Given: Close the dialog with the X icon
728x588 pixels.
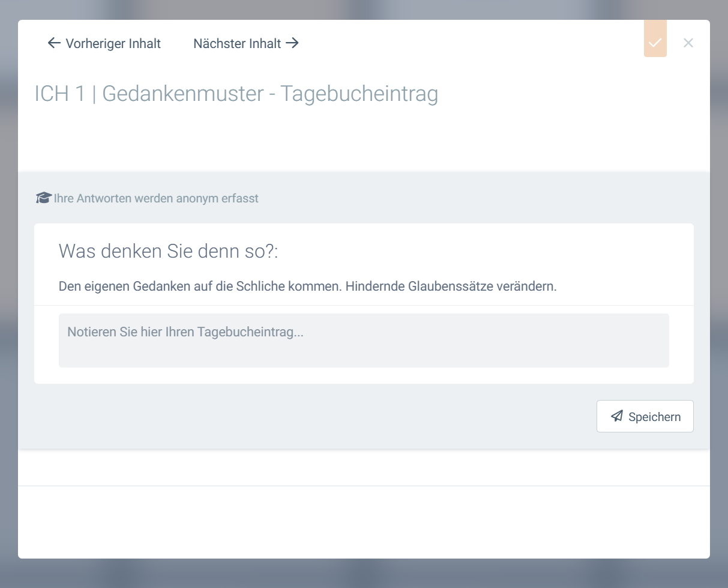Looking at the screenshot, I should 688,43.
